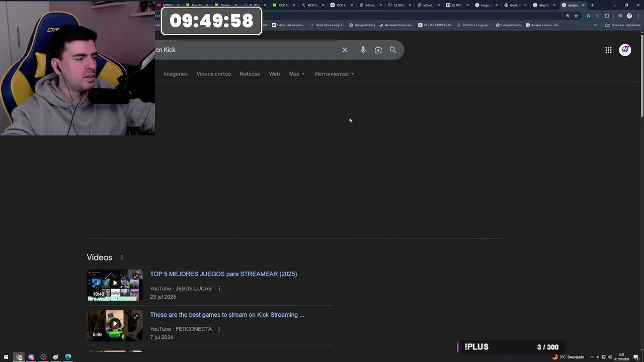Open the dolares a euros bookmark
Screen dimensions: 644x362
[543, 25]
